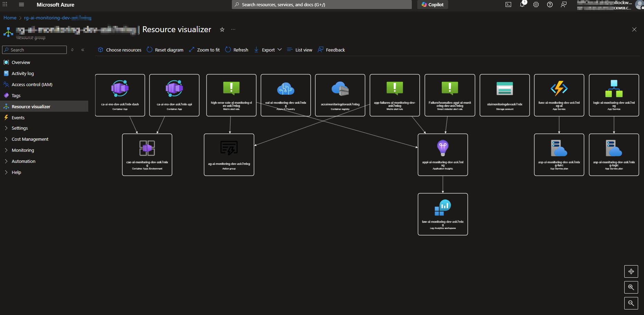Select the asp-ai-monitoring g-logic App Service plan node
The height and width of the screenshot is (315, 644).
[614, 155]
